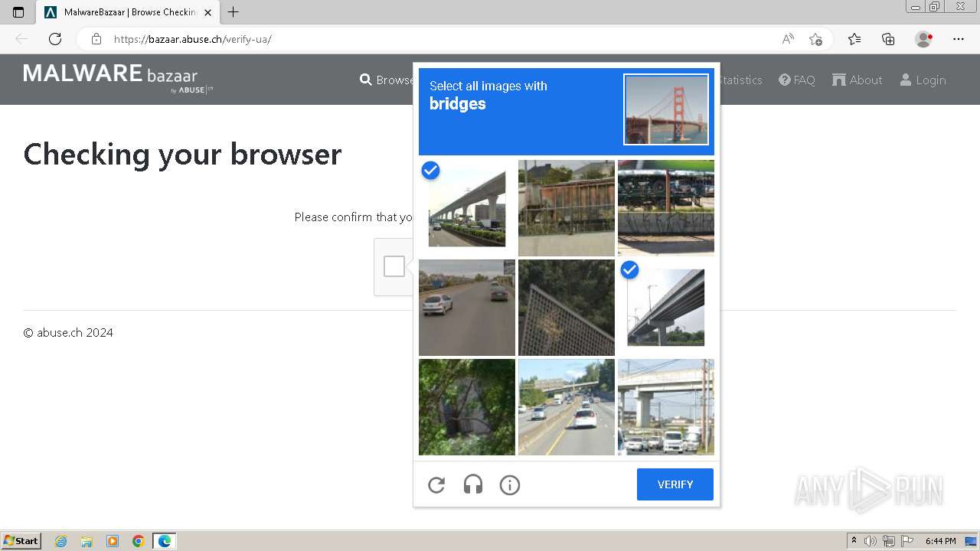
Task: Open the Statistics page
Action: tap(742, 80)
